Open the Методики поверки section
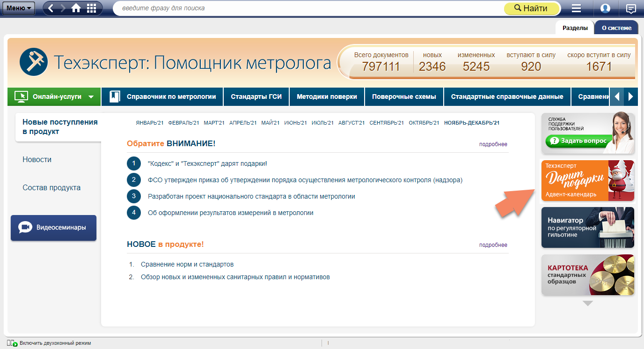Viewport: 644px width, 349px height. [327, 97]
